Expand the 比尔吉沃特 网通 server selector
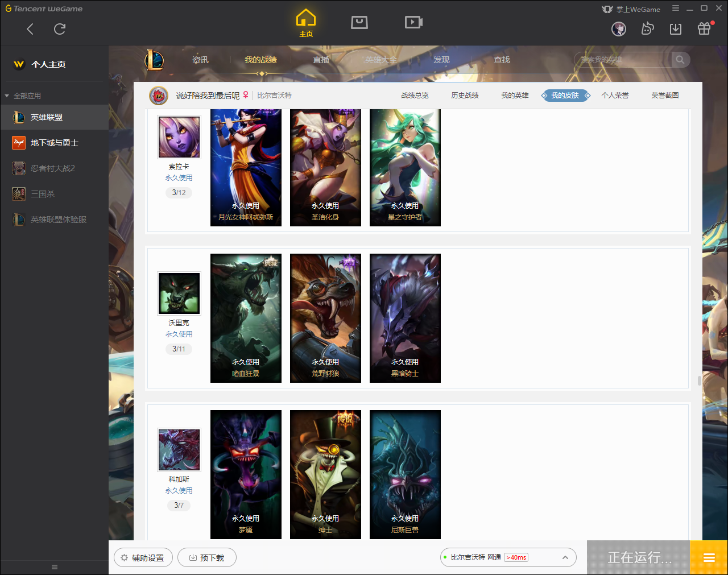The image size is (728, 575). [508, 557]
